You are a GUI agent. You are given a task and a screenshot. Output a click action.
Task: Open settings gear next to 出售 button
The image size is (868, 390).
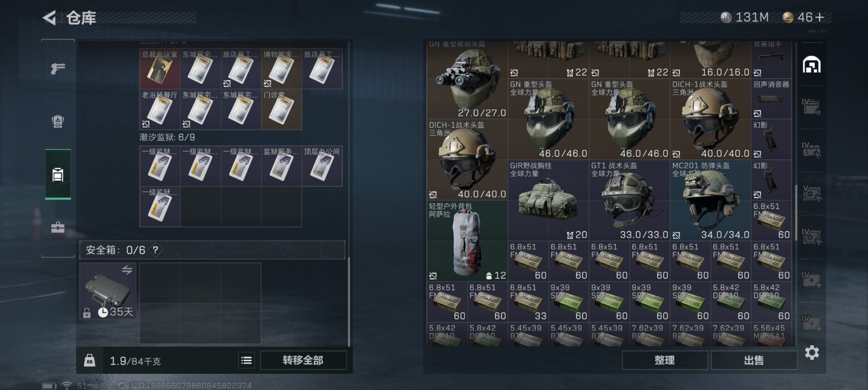click(812, 352)
